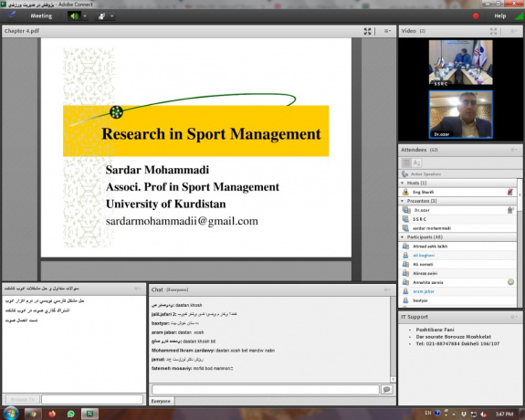Select participant Alireza amini

[x=457, y=273]
